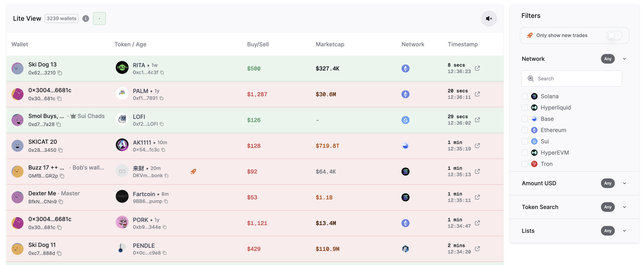The image size is (644, 265).
Task: Collapse the Network filter section chevron
Action: [624, 59]
